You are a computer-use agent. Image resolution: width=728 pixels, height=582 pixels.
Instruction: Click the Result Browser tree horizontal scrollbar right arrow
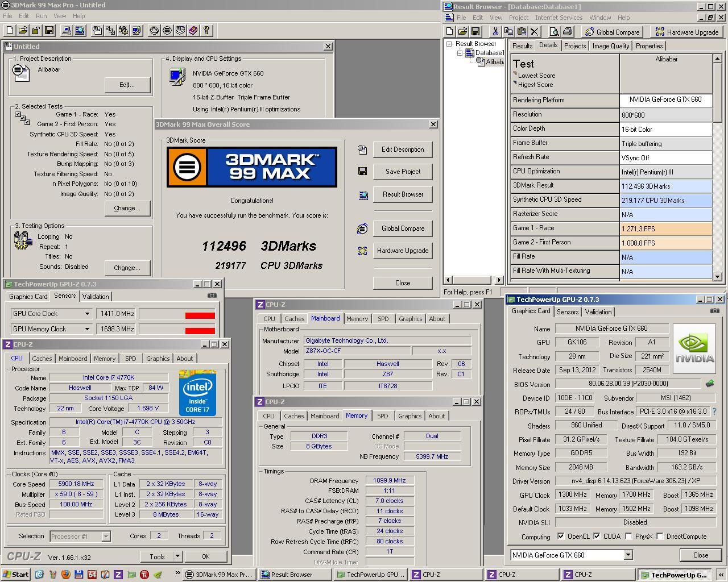coord(499,280)
